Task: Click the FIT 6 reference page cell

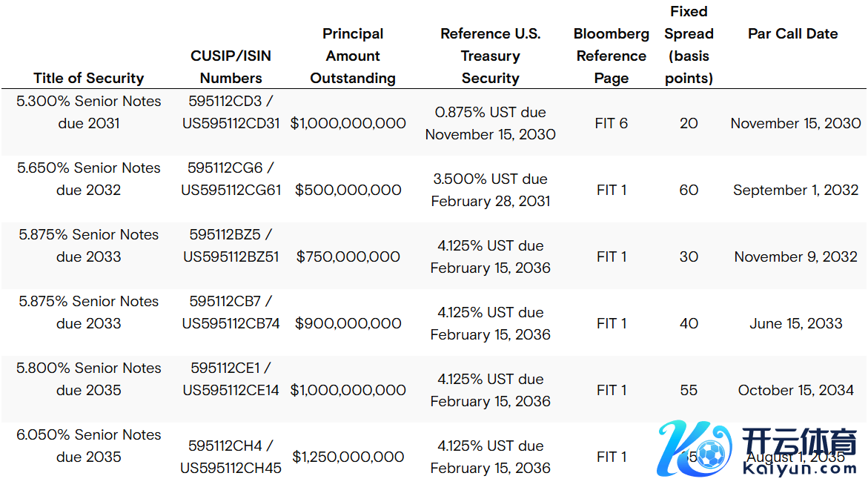Action: click(x=611, y=123)
